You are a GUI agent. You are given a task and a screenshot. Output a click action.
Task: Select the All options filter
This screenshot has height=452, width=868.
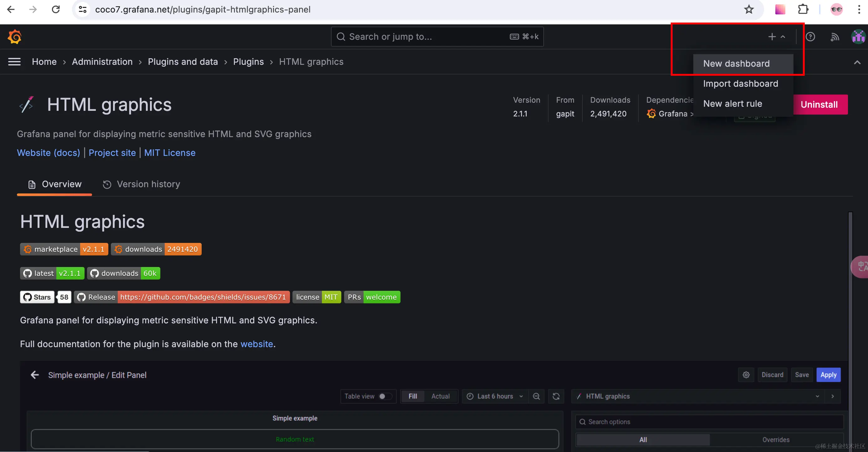pos(643,439)
